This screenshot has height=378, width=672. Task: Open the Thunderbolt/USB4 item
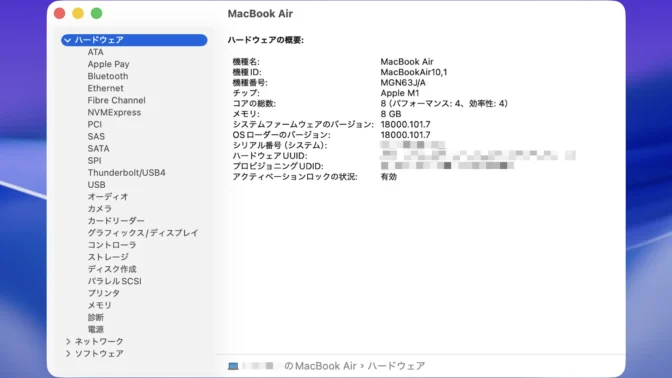click(x=126, y=172)
